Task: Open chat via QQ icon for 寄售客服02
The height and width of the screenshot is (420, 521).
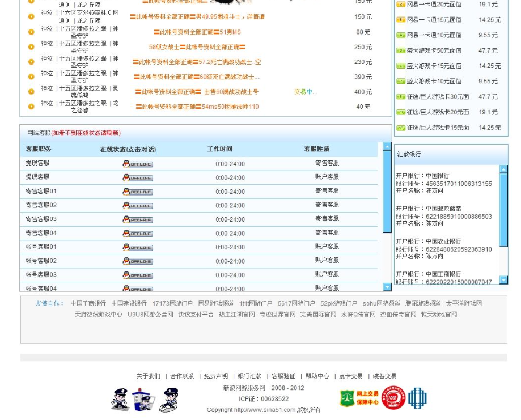Action: [138, 205]
